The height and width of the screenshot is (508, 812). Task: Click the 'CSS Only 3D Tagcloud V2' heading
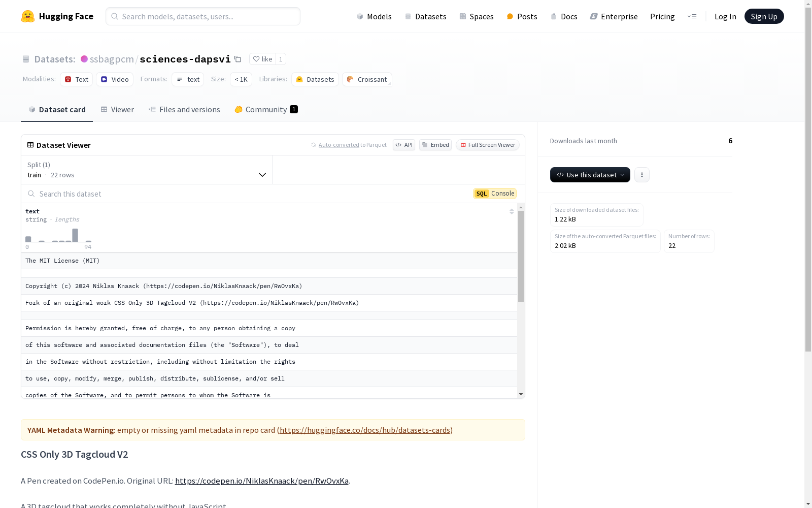coord(75,454)
